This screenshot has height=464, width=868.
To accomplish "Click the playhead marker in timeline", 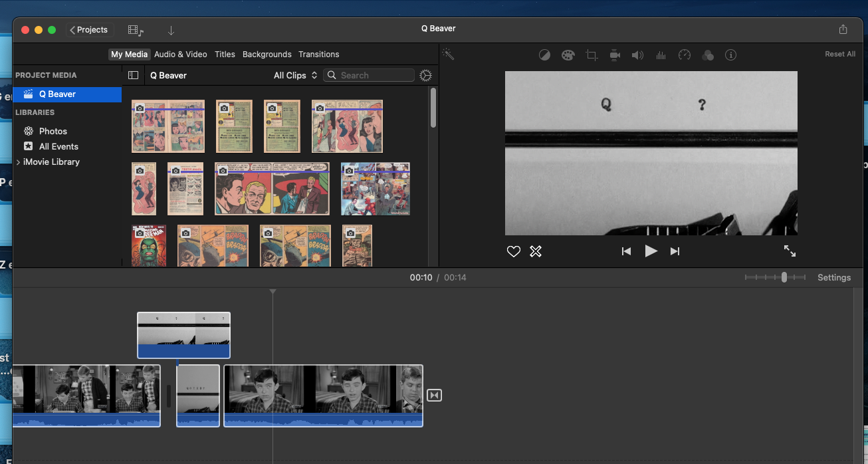I will [272, 292].
